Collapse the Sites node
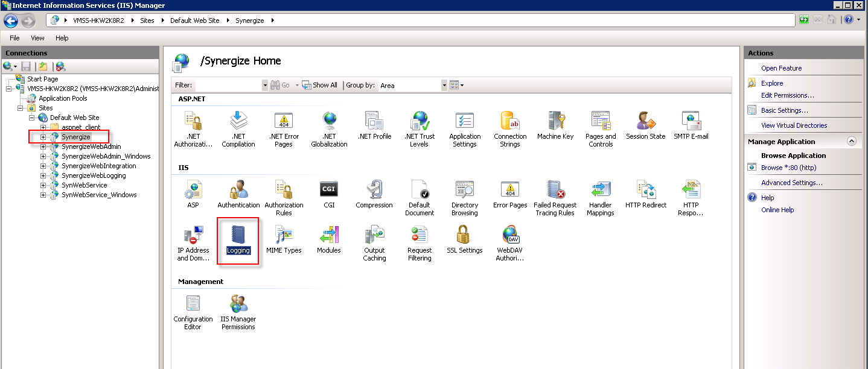 pyautogui.click(x=20, y=108)
